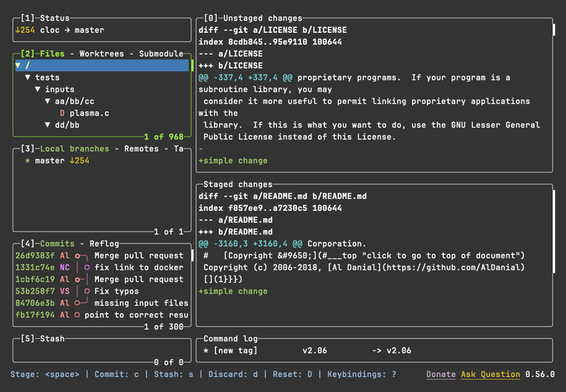Click the Command log panel title
The width and height of the screenshot is (566, 392).
(x=231, y=339)
